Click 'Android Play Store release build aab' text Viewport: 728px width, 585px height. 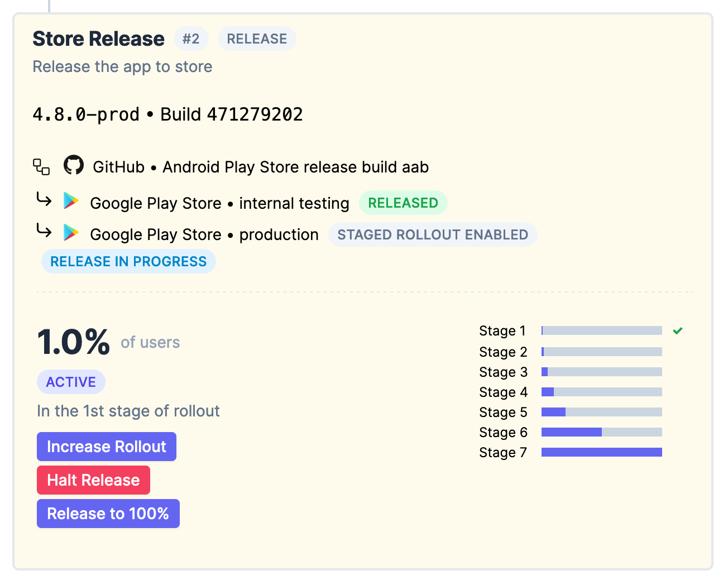click(296, 167)
